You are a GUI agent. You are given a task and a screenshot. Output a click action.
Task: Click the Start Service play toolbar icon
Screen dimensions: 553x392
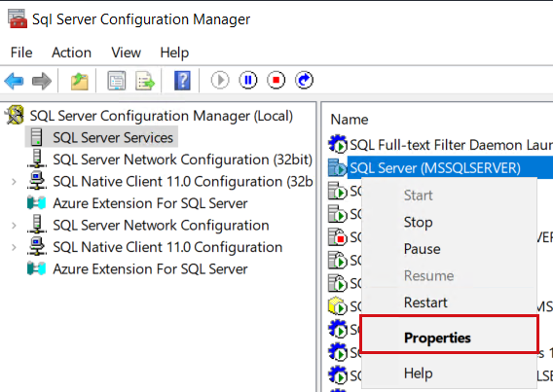pyautogui.click(x=220, y=81)
